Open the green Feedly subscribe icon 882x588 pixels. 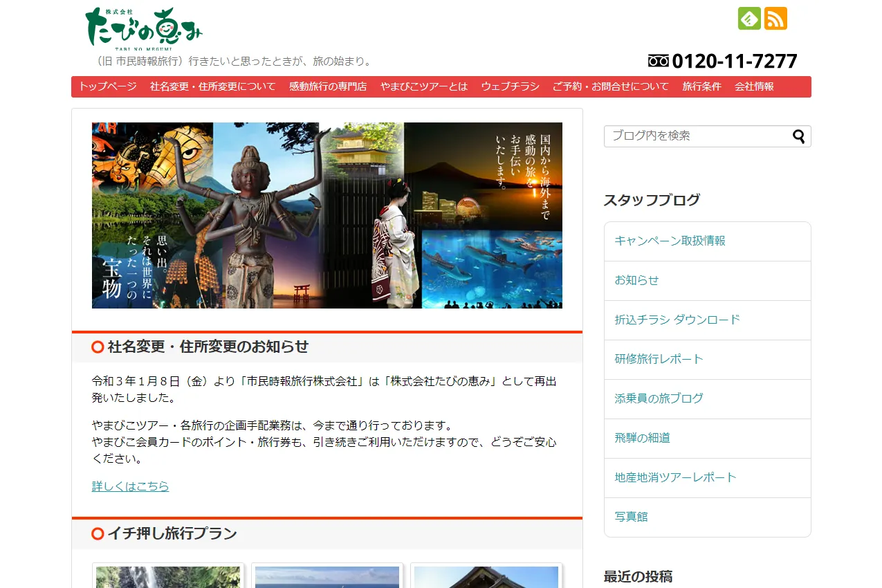tap(749, 18)
